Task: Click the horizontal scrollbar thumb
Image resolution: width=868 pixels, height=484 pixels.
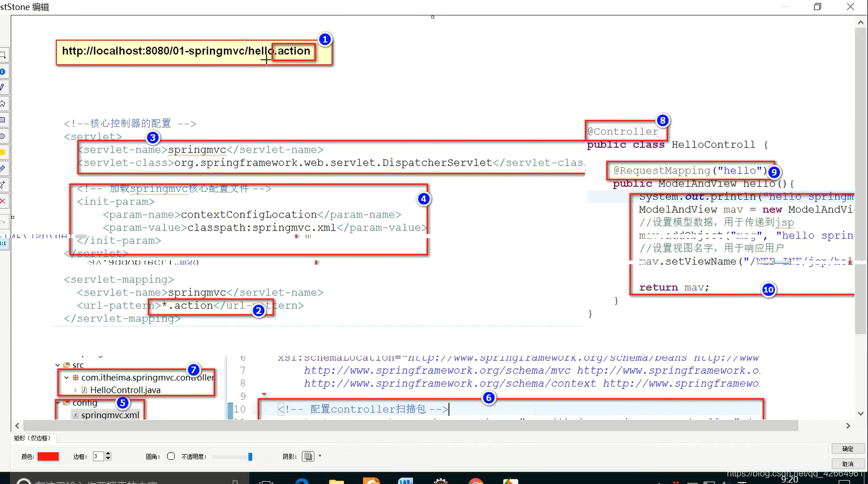Action: coord(410,426)
